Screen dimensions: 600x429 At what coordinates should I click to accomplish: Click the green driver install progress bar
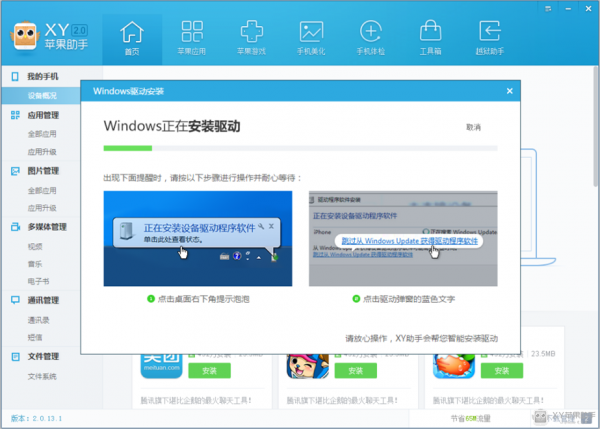(127, 148)
